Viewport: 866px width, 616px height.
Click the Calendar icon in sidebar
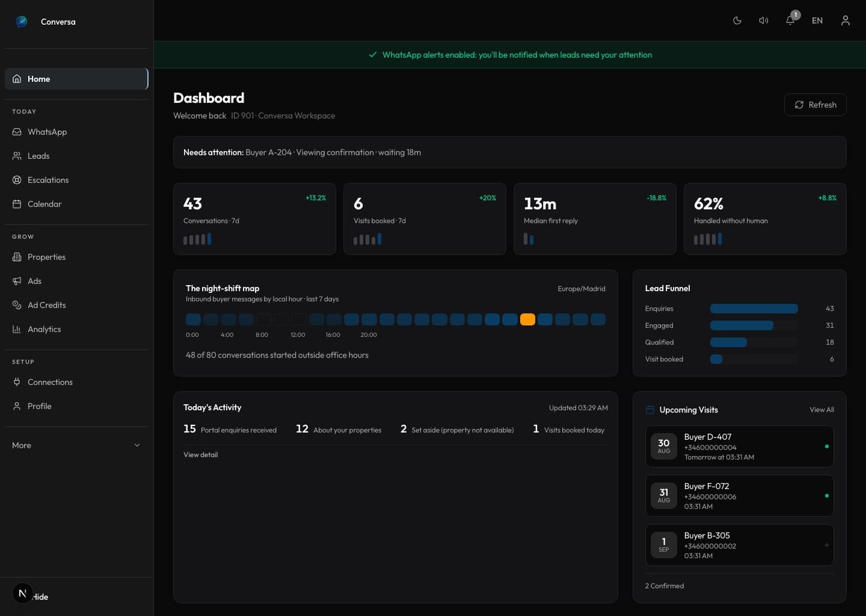coord(17,204)
